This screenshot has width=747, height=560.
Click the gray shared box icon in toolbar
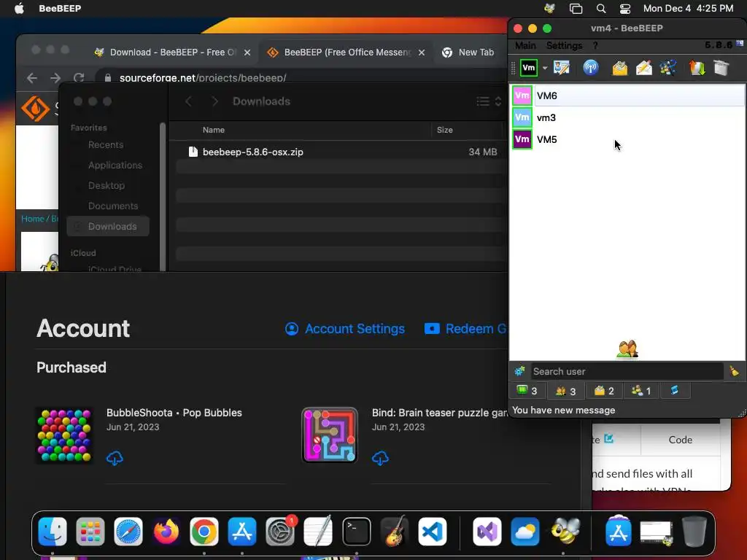[721, 68]
